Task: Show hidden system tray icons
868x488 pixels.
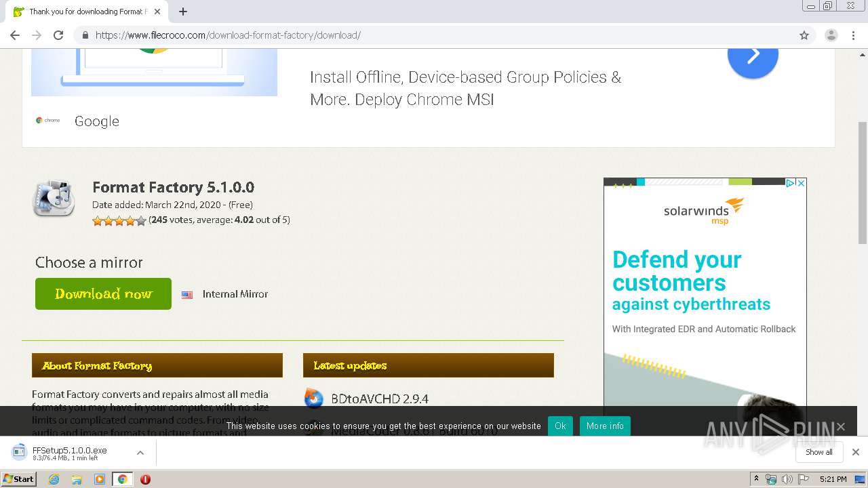Action: pos(756,479)
